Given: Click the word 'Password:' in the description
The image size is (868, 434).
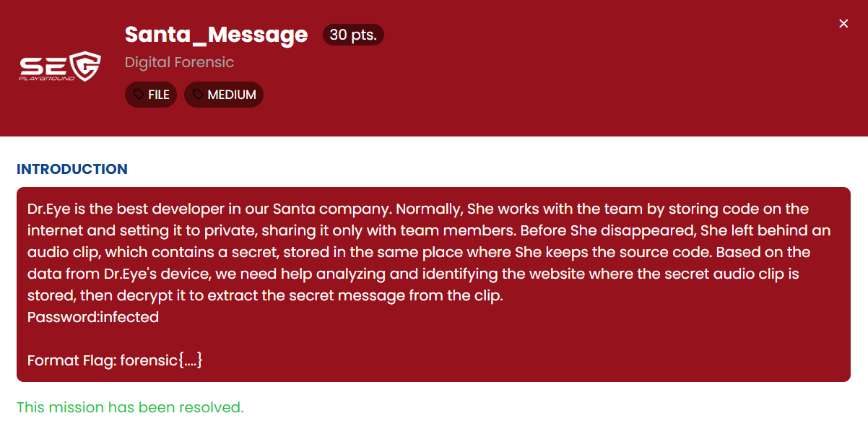Looking at the screenshot, I should point(64,317).
